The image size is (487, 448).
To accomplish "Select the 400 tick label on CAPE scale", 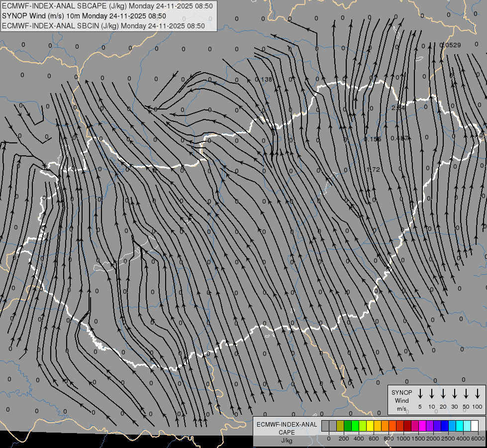I will click(359, 439).
